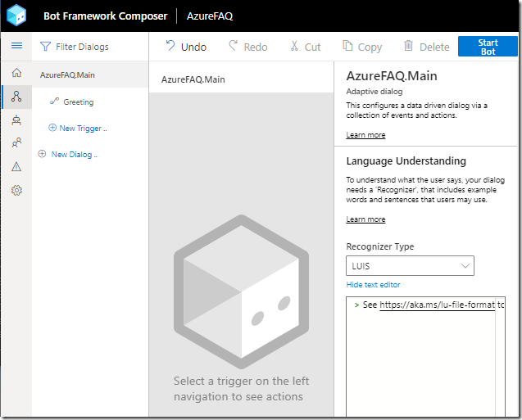Click the Redo toolbar button
Screen dimensions: 522x420
[x=248, y=47]
